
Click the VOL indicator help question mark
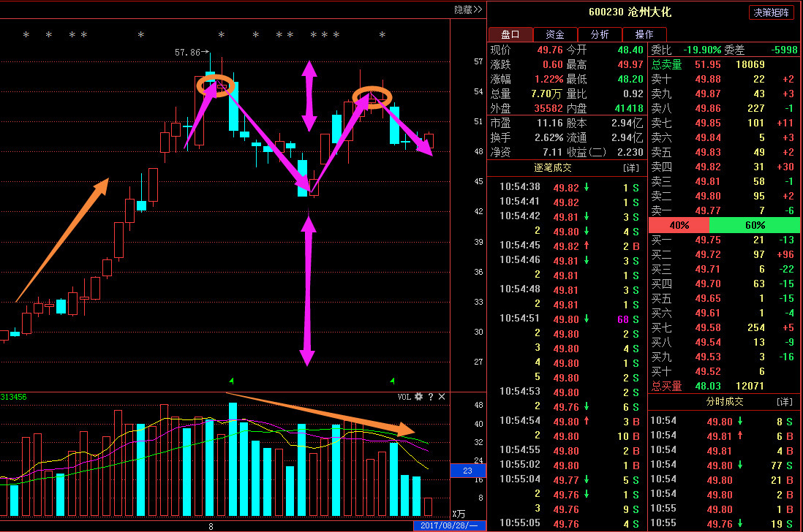pos(431,397)
